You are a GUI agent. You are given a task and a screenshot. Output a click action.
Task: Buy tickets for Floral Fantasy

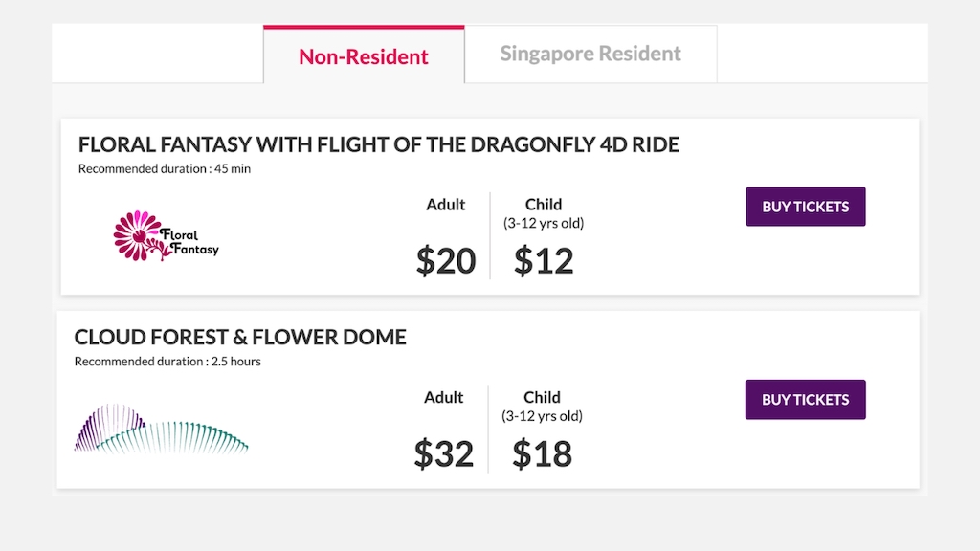[805, 207]
